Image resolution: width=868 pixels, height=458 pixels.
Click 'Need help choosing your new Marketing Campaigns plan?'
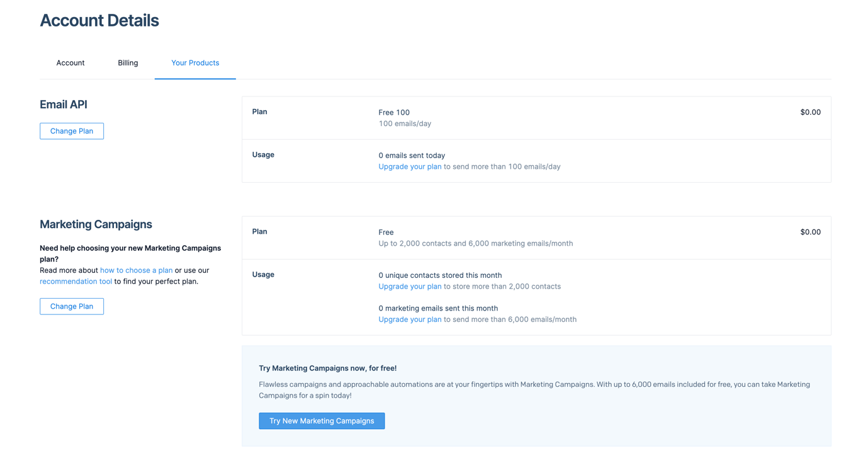(x=130, y=253)
